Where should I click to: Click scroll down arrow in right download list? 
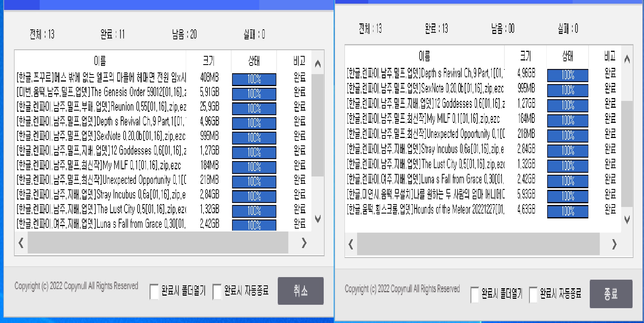coord(627,220)
